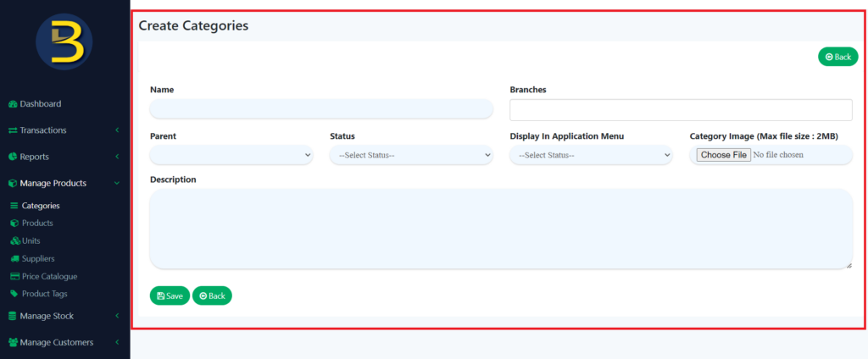This screenshot has width=868, height=359.
Task: Click into the Name input field
Action: (321, 108)
